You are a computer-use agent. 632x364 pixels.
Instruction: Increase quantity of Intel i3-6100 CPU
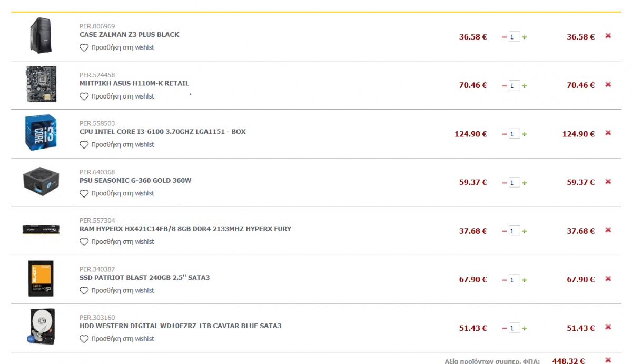pos(524,134)
